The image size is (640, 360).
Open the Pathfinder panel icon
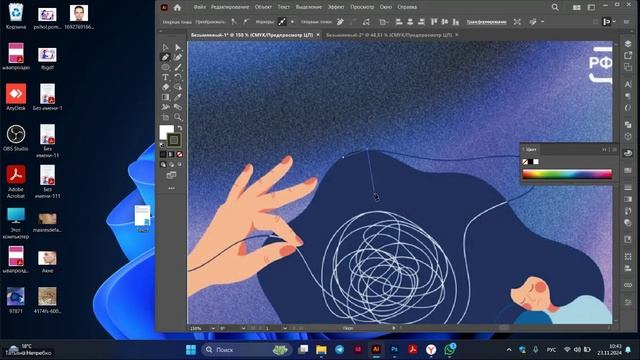pyautogui.click(x=628, y=125)
